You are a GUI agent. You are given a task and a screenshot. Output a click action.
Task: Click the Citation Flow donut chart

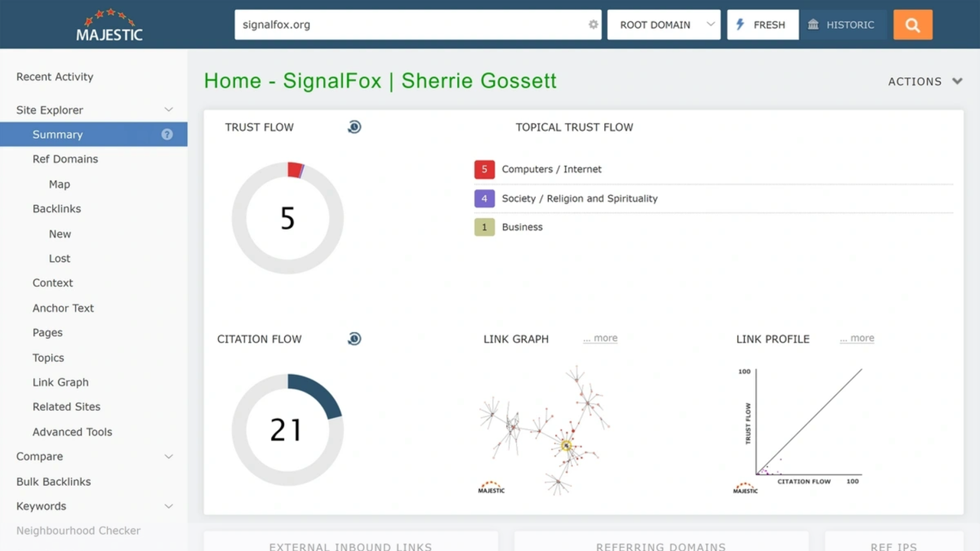288,429
